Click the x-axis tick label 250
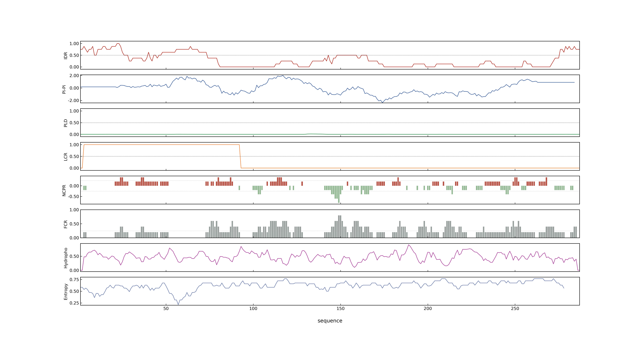The width and height of the screenshot is (644, 343). point(515,309)
